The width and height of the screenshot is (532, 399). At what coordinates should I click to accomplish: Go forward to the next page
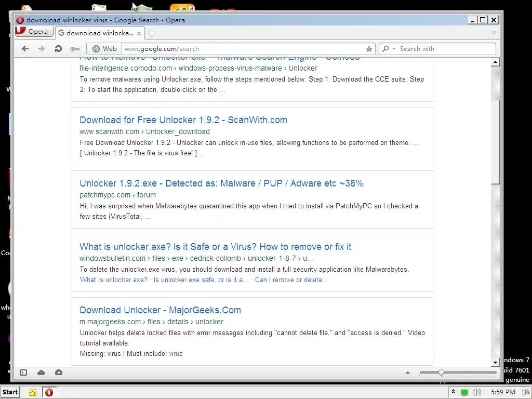[x=41, y=48]
